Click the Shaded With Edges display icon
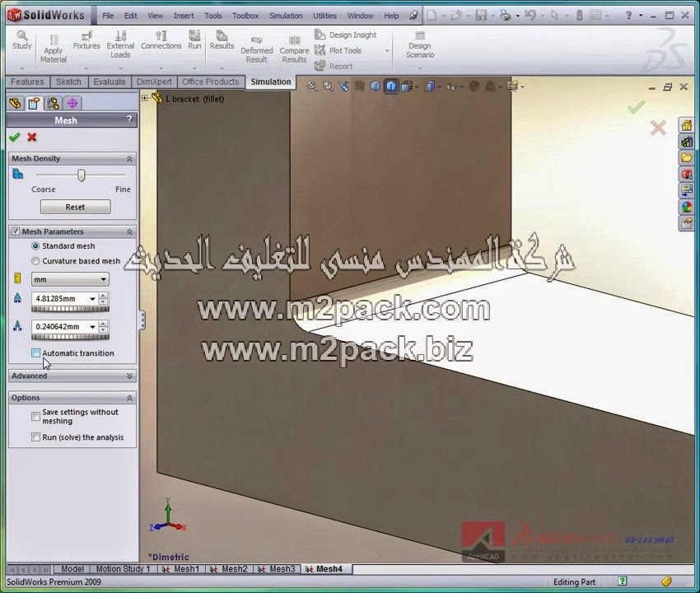Viewport: 700px width, 593px height. coord(391,86)
